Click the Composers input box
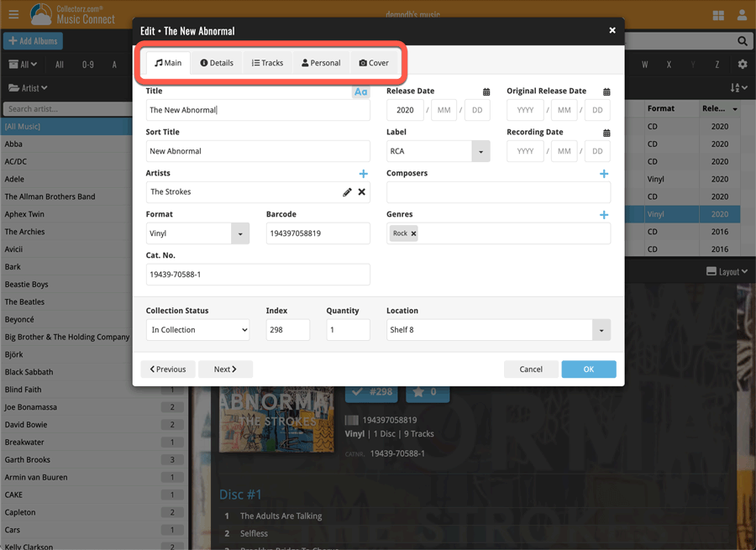 498,192
